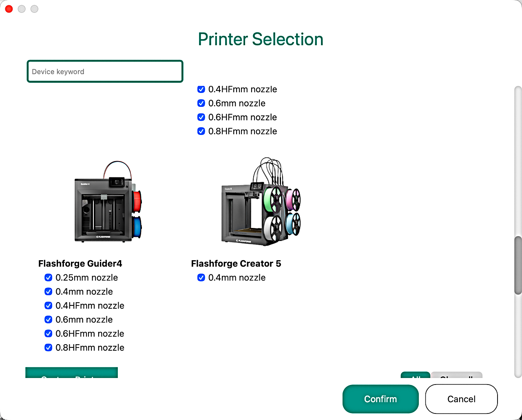Click the Printer Selection heading
The image size is (522, 420).
point(261,39)
